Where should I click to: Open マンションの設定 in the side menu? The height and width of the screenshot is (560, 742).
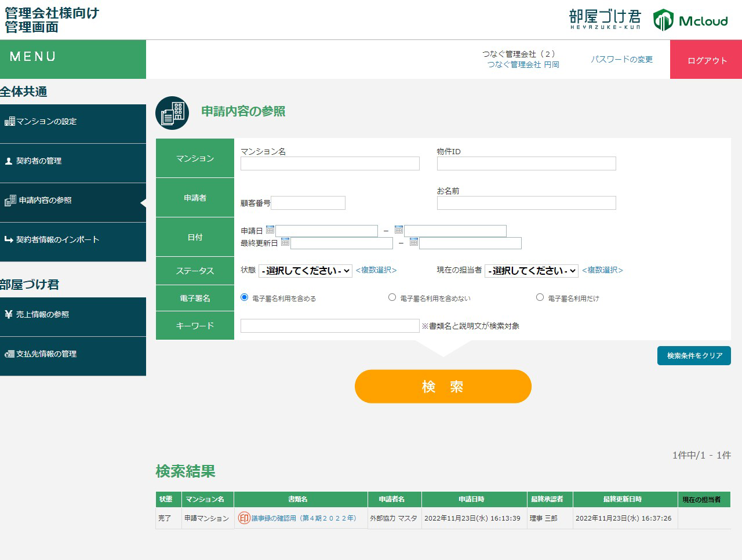pos(73,122)
